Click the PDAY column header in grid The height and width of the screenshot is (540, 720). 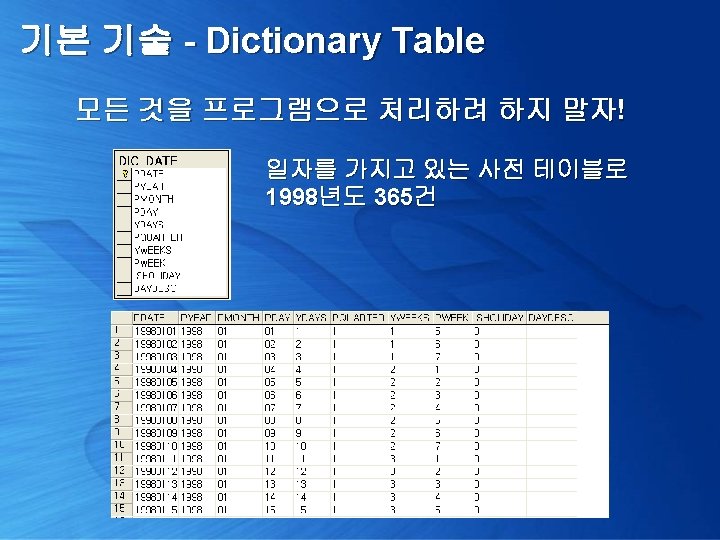tap(278, 318)
